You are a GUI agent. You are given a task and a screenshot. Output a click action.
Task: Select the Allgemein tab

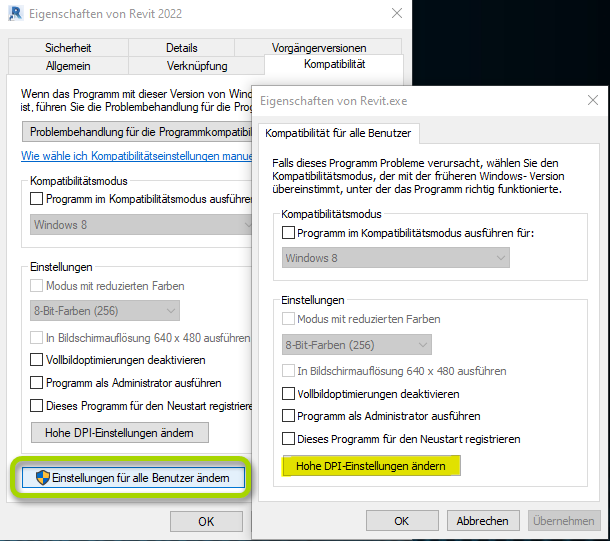[68, 66]
